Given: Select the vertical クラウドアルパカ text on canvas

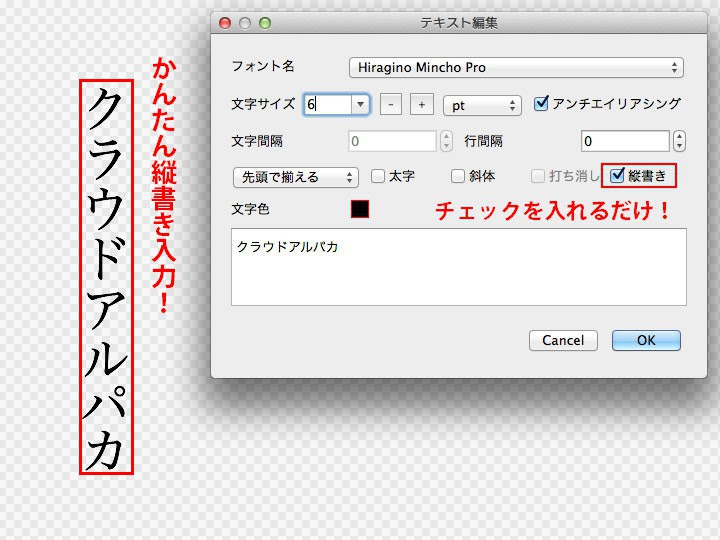Looking at the screenshot, I should 106,277.
